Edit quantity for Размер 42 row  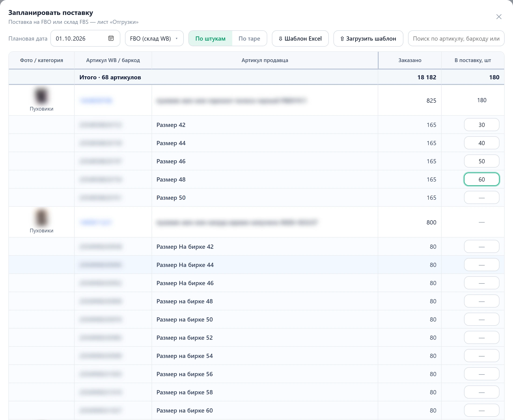click(482, 125)
